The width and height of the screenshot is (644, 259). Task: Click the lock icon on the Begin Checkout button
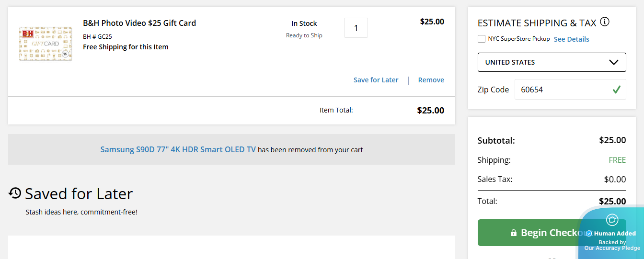(x=514, y=233)
